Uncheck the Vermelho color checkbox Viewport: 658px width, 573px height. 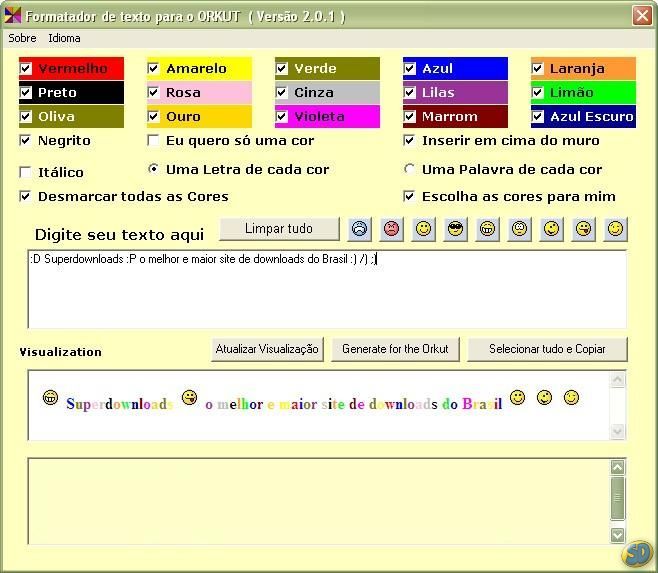(26, 68)
